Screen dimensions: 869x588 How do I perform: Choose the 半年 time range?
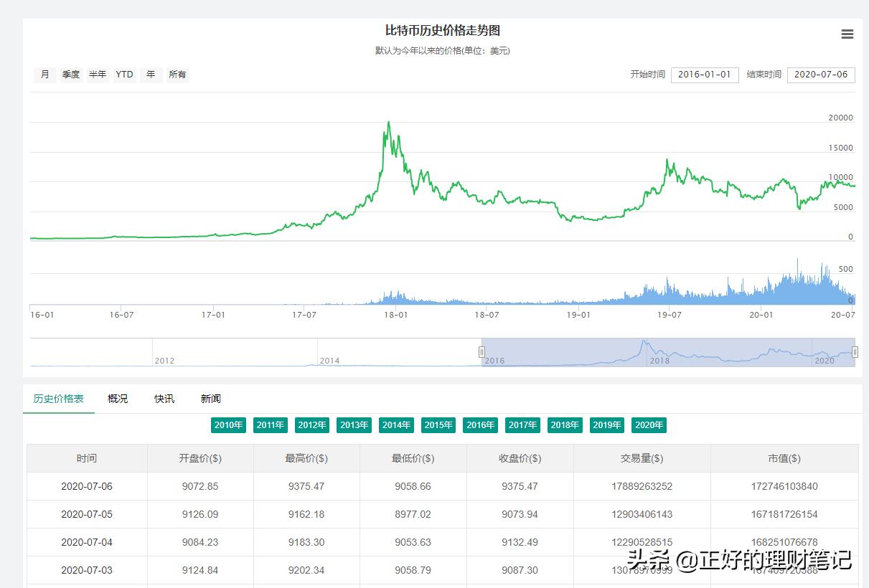[98, 75]
